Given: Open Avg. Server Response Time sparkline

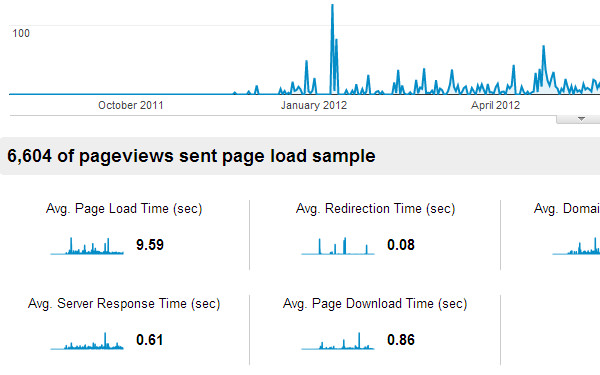Looking at the screenshot, I should pos(87,341).
